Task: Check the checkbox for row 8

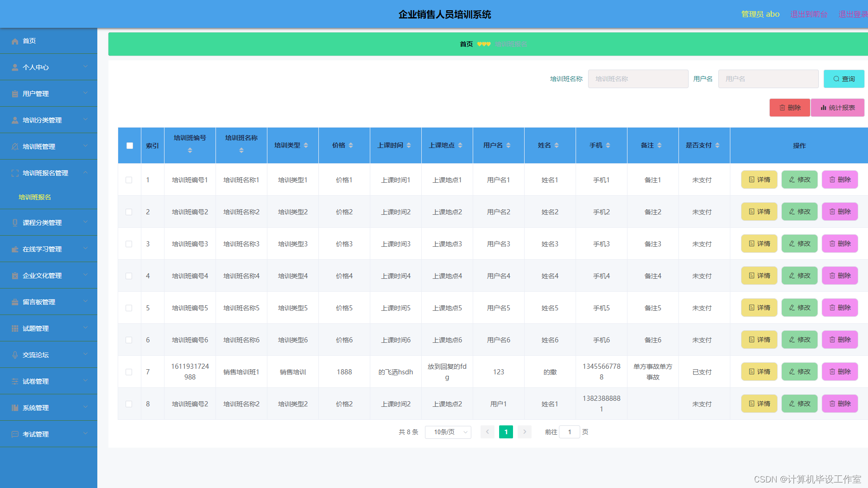Action: click(x=129, y=404)
